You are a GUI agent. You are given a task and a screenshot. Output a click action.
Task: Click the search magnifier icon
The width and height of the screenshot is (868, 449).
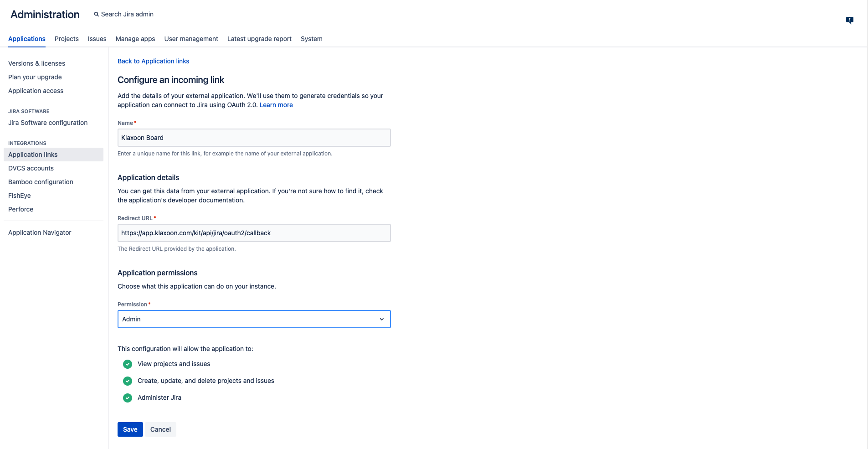pyautogui.click(x=96, y=14)
